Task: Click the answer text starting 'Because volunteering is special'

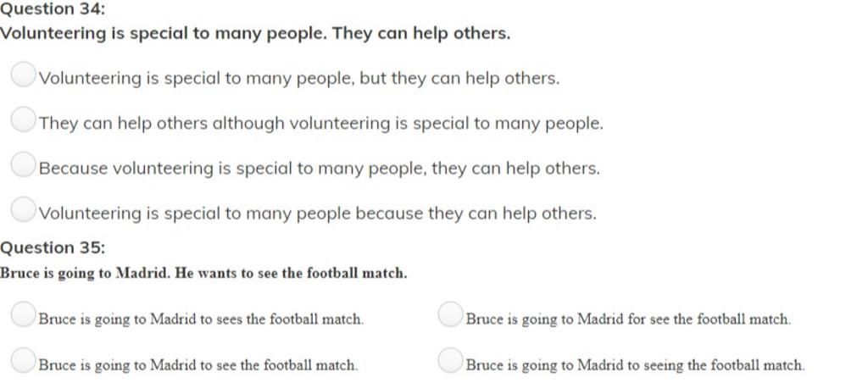Action: point(320,169)
